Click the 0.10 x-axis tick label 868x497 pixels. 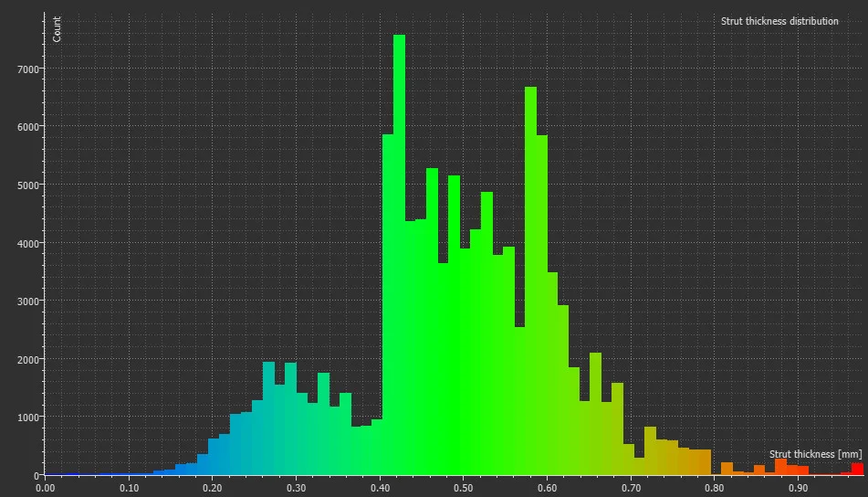[x=129, y=488]
